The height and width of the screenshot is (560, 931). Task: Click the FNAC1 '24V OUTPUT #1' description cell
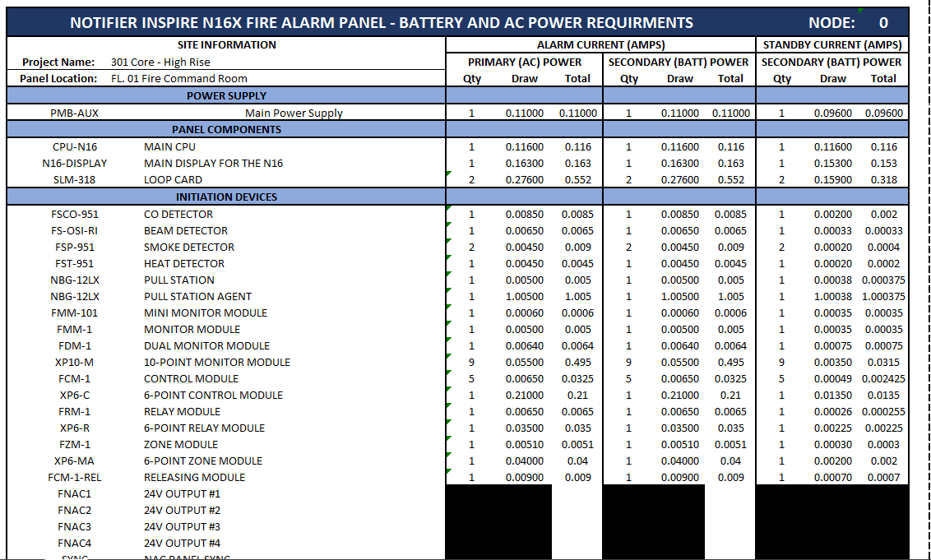pyautogui.click(x=182, y=494)
